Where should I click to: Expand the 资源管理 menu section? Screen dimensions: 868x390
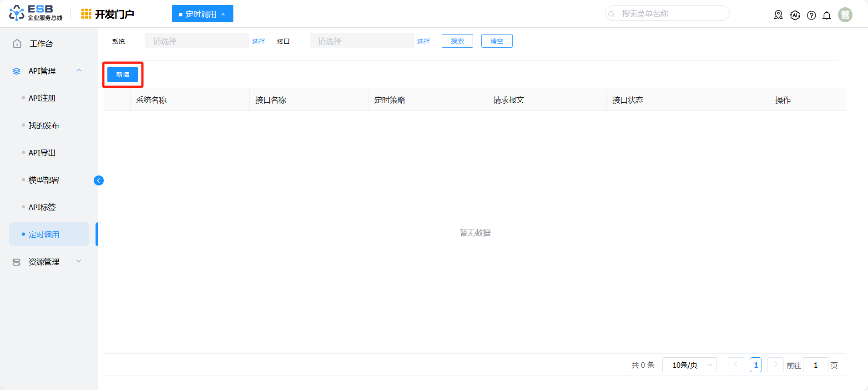(79, 261)
